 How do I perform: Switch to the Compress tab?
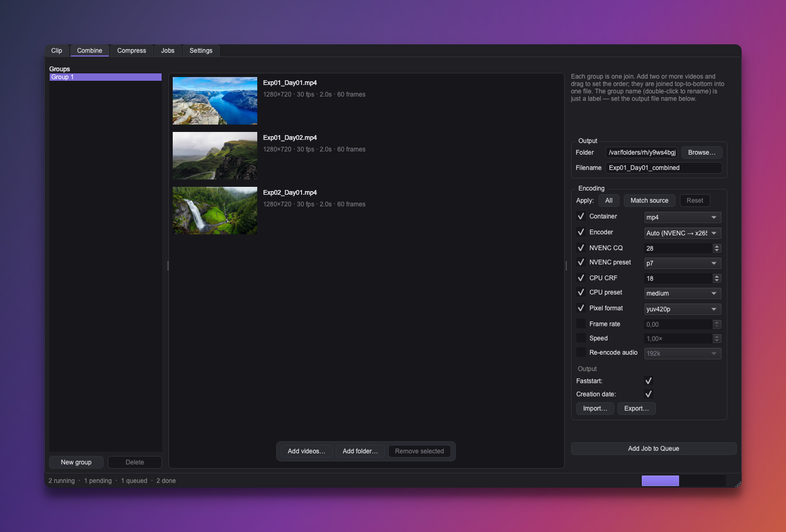132,51
